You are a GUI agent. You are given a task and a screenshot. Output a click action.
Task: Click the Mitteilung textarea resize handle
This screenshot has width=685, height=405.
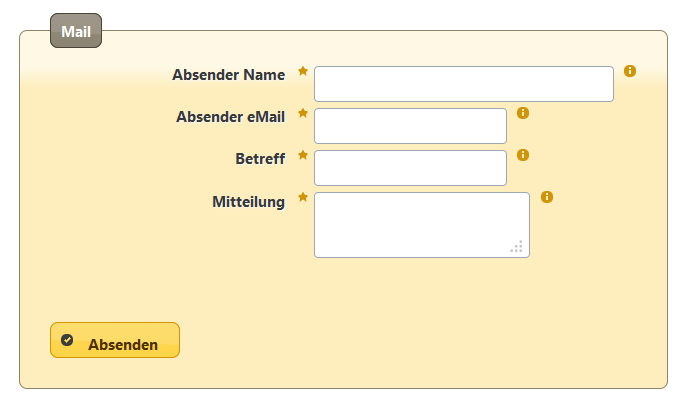click(x=517, y=247)
